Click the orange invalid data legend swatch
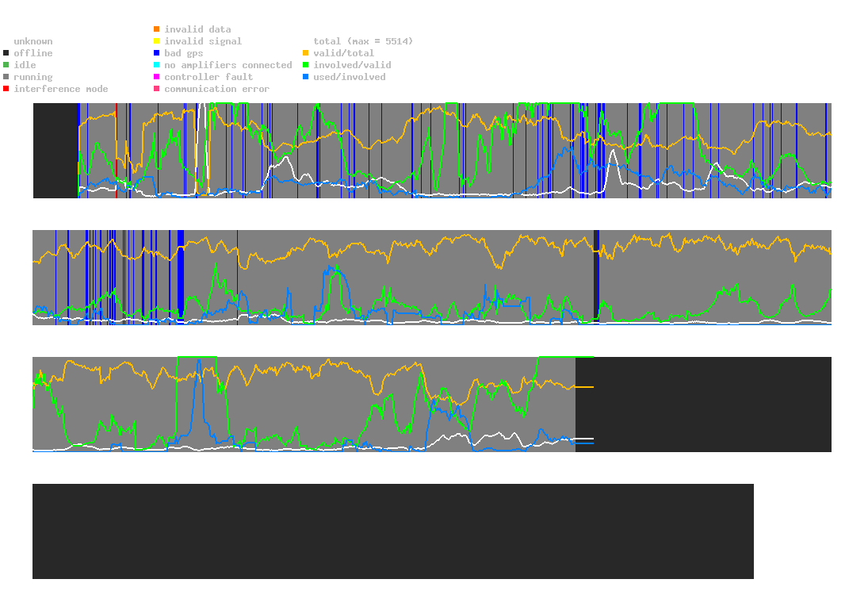868x606 pixels. point(157,29)
